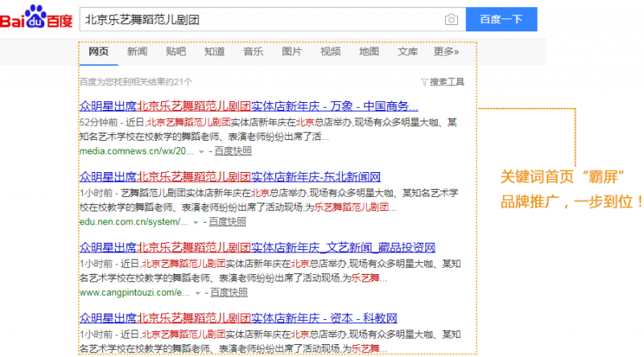The width and height of the screenshot is (644, 357).
Task: Switch to the 地图 tab
Action: point(369,52)
